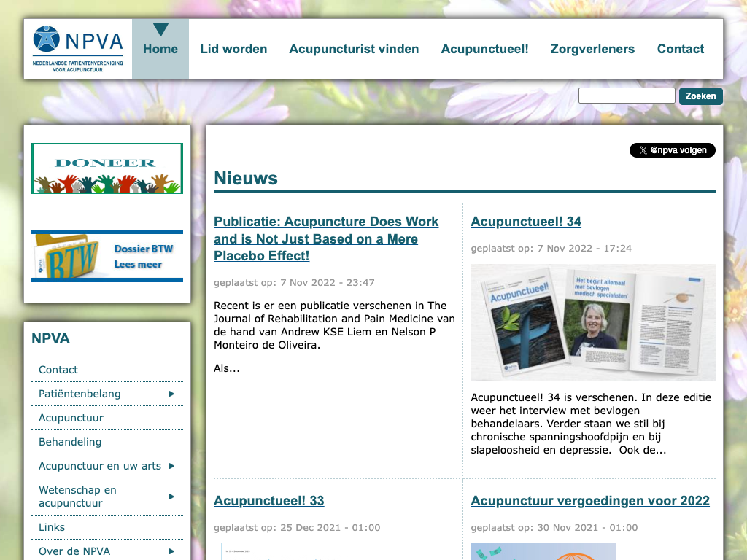The width and height of the screenshot is (747, 560).
Task: Expand the Patiëntenbelang submenu arrow
Action: (x=171, y=394)
